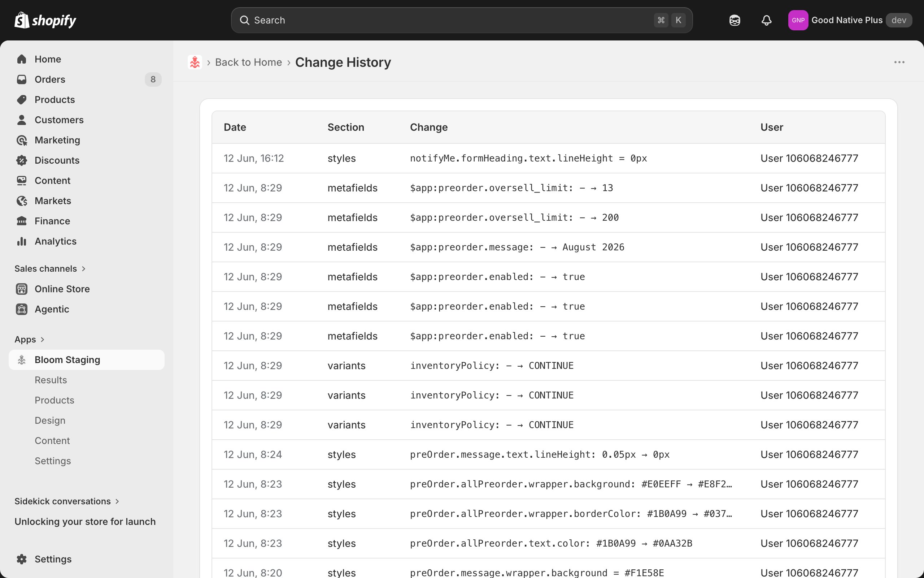Click the Section column header

346,127
